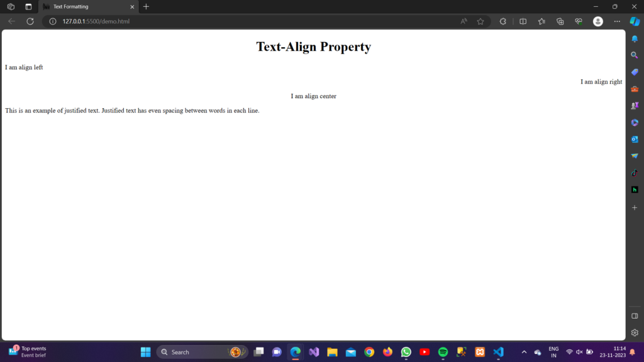Add this page to favorites star
The width and height of the screenshot is (644, 362).
coord(480,21)
